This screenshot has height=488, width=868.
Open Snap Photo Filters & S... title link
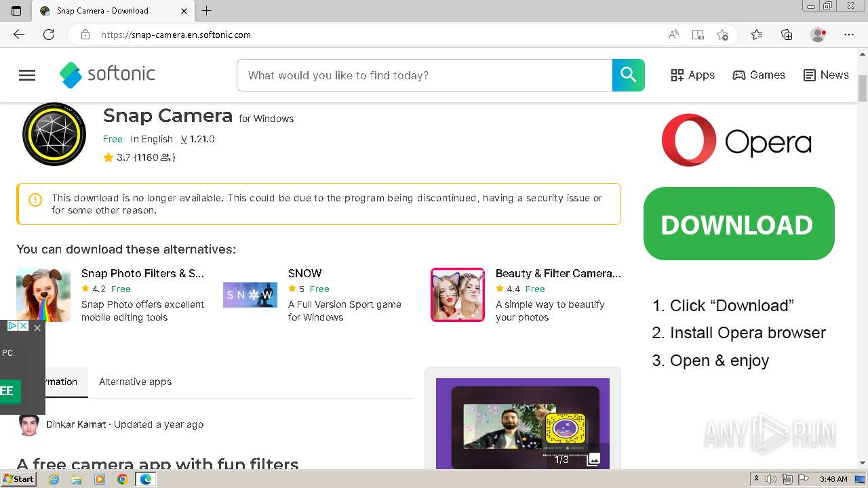click(x=142, y=273)
